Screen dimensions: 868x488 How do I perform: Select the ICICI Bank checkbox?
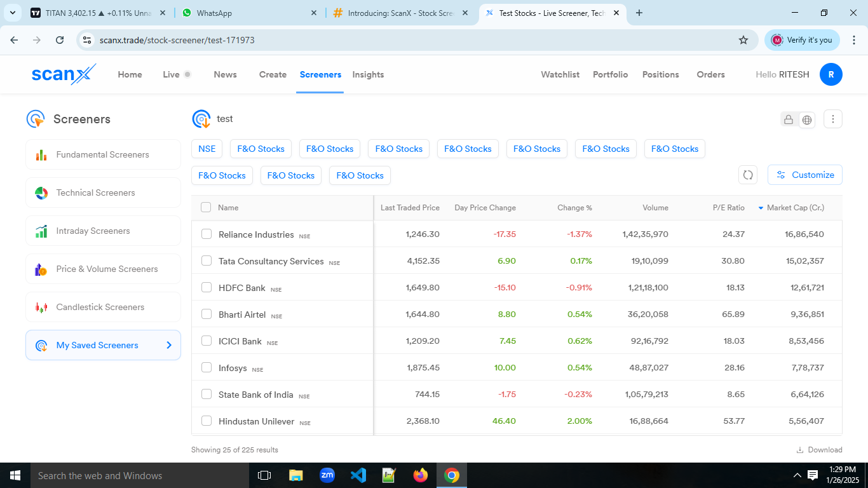[x=207, y=341]
